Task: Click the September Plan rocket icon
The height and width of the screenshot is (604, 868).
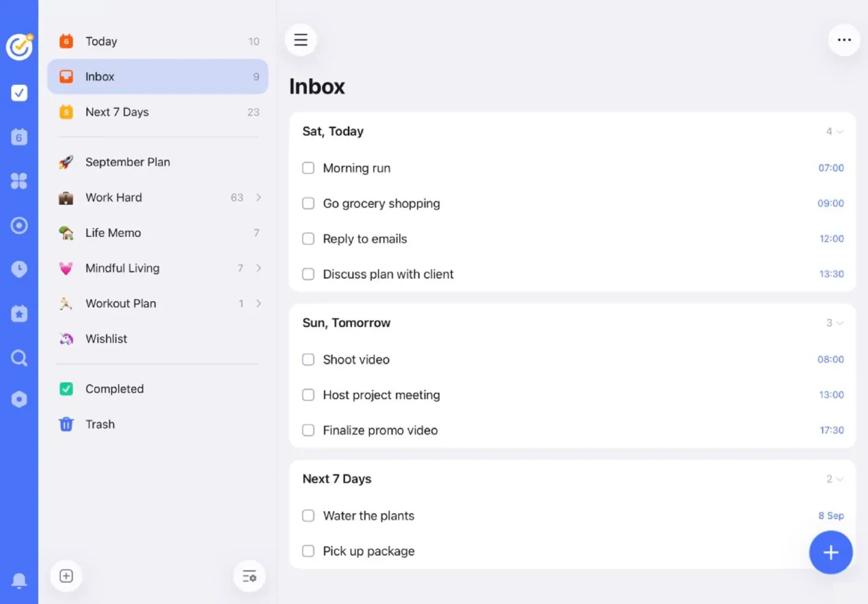Action: [66, 162]
